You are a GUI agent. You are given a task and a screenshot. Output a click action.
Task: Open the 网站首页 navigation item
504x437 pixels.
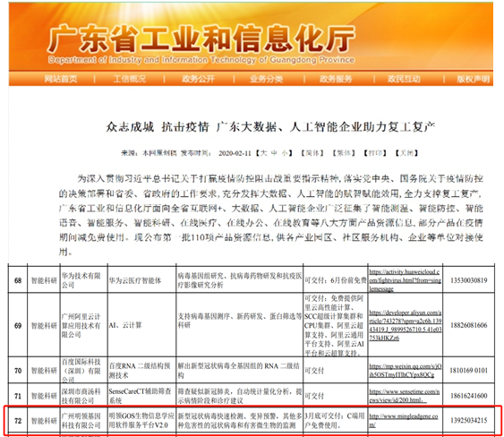[61, 79]
